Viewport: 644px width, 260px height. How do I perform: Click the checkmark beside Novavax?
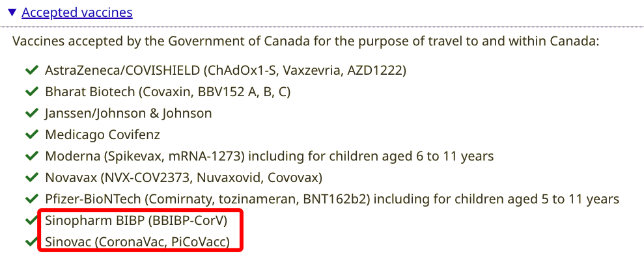(31, 177)
